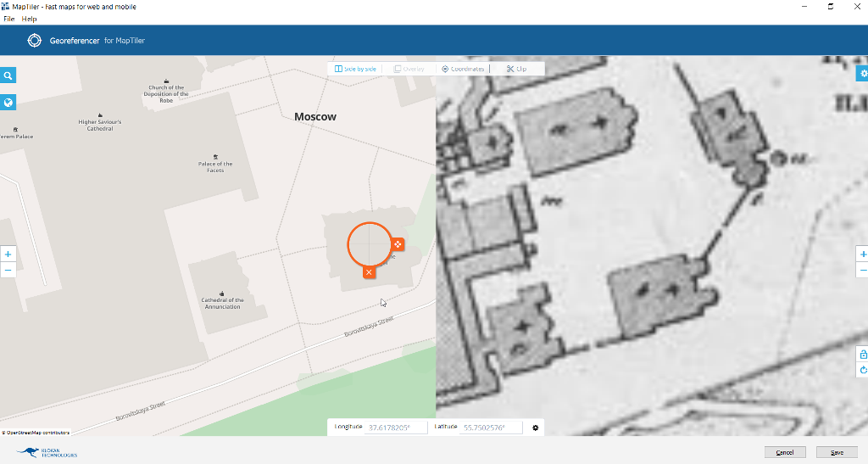
Task: Open the coordinate format settings gear
Action: click(x=536, y=428)
